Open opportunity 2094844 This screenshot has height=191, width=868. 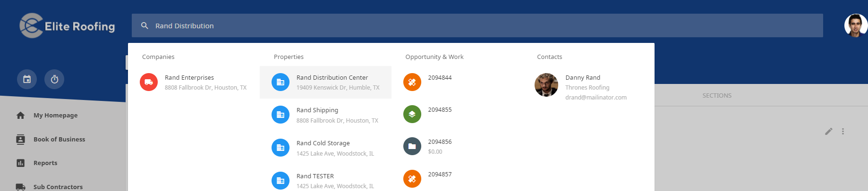click(440, 77)
